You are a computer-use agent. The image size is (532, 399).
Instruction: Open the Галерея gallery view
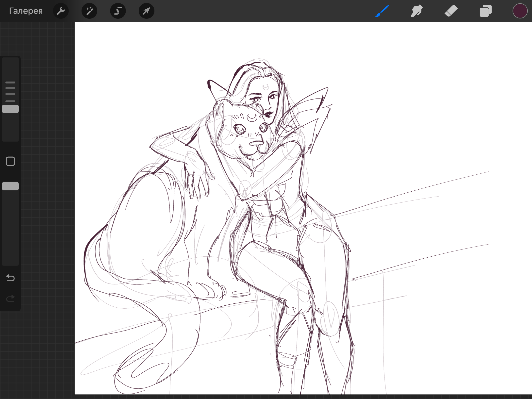pyautogui.click(x=26, y=11)
